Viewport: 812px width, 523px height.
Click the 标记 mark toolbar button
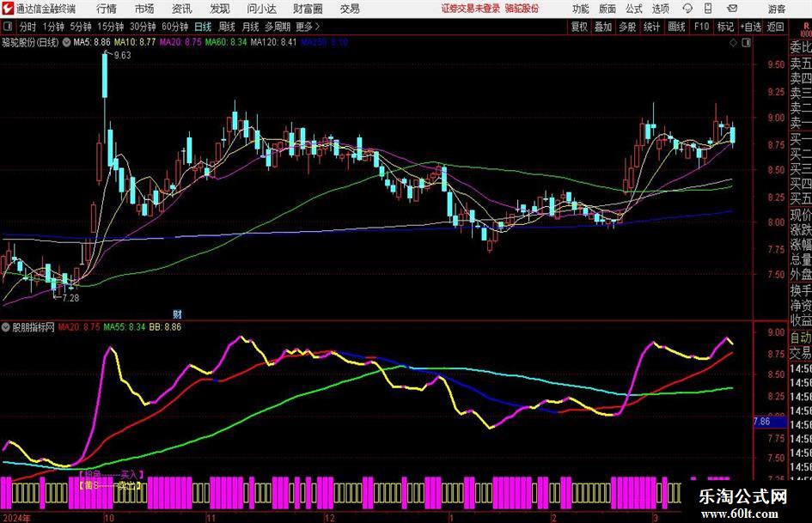pyautogui.click(x=725, y=27)
